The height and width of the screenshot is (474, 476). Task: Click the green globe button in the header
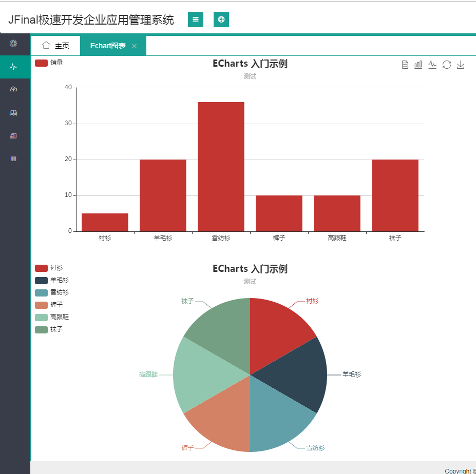point(221,19)
